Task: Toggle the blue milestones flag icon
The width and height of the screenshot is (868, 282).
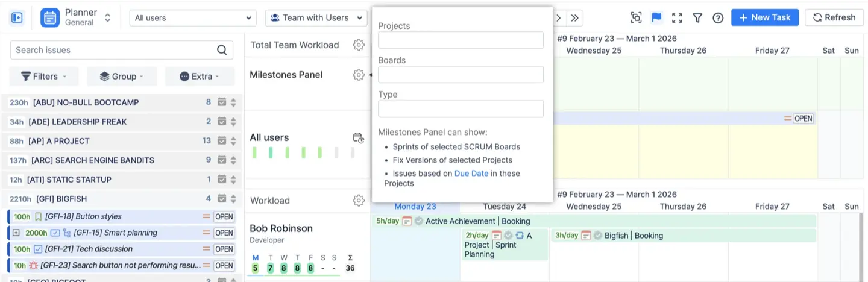Action: (x=656, y=18)
